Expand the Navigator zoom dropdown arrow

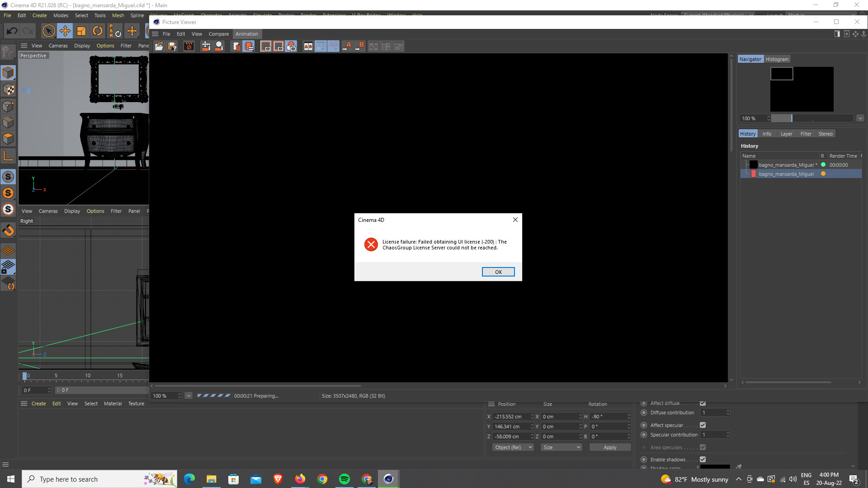point(860,118)
